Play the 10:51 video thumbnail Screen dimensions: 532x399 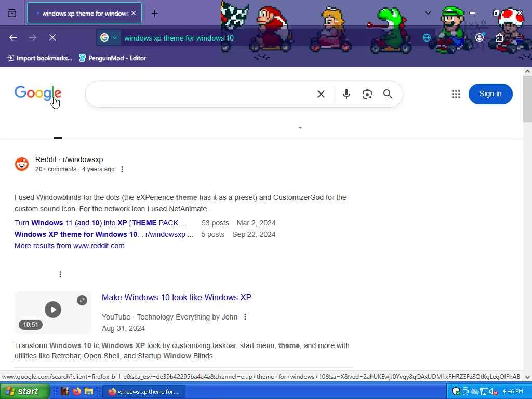pos(53,310)
